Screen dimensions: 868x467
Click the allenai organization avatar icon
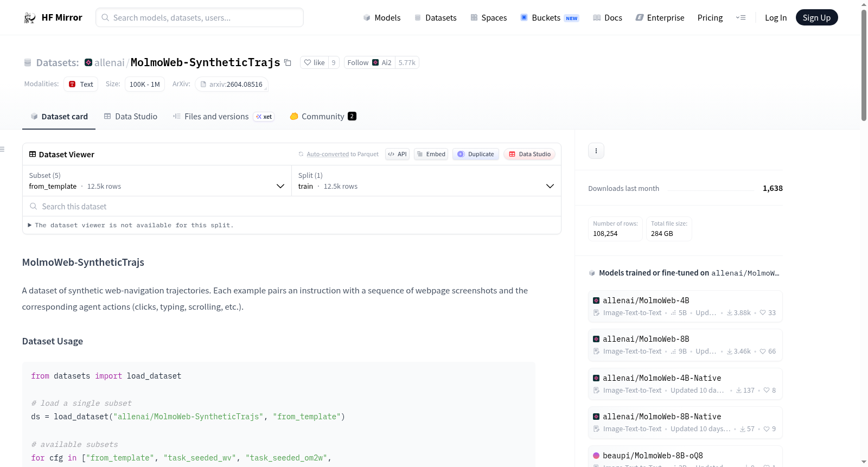coord(88,62)
